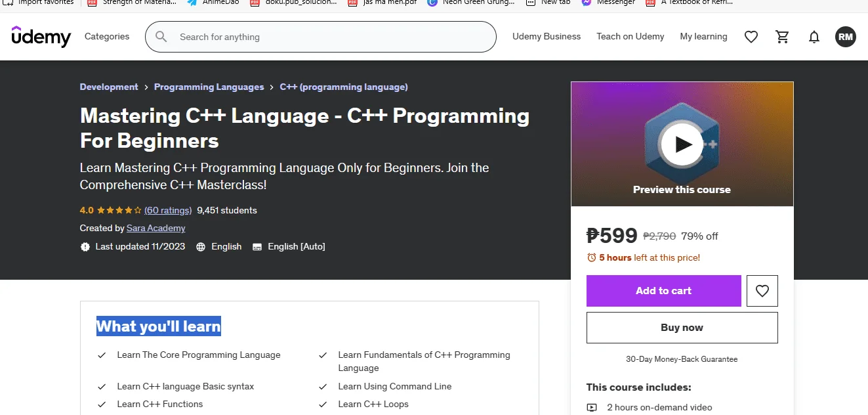Open the Neon Green Grunge bookmark

pos(472,3)
